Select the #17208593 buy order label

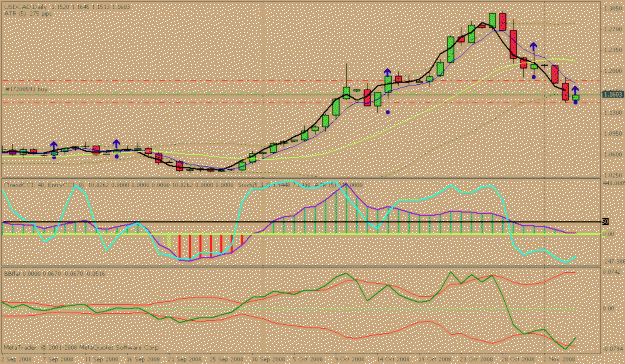[26, 89]
